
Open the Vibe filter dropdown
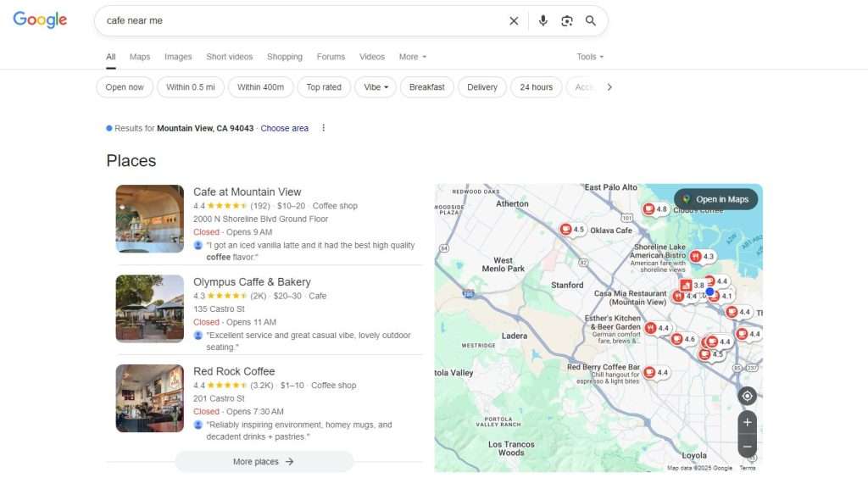pos(376,86)
